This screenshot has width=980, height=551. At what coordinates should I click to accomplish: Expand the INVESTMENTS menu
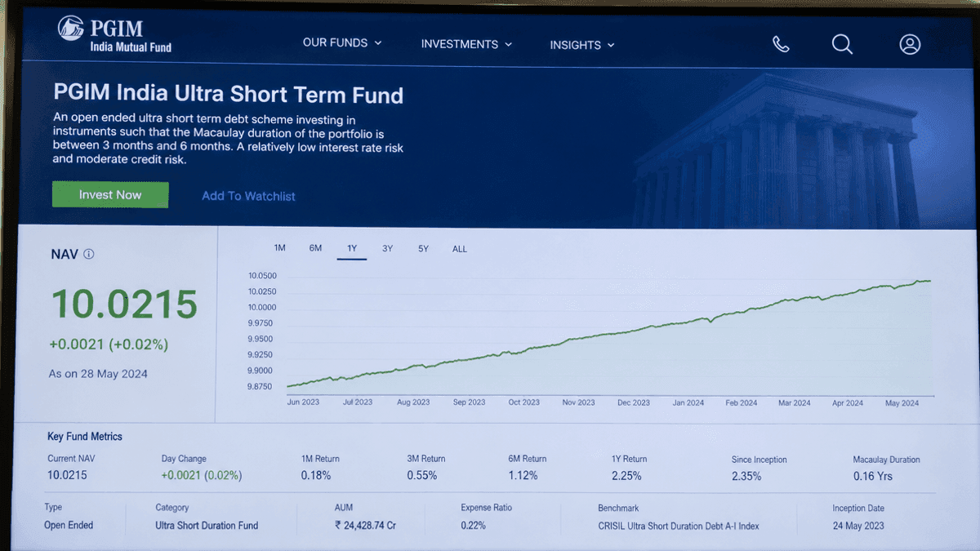[466, 44]
